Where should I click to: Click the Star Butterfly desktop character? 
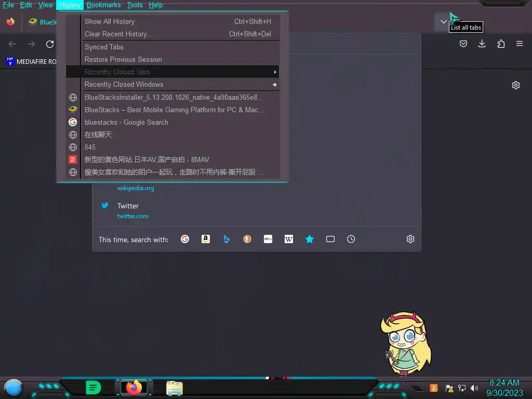click(x=406, y=344)
